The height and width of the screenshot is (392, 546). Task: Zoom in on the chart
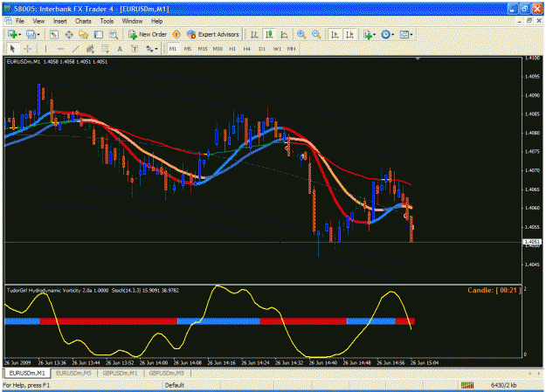coord(301,34)
